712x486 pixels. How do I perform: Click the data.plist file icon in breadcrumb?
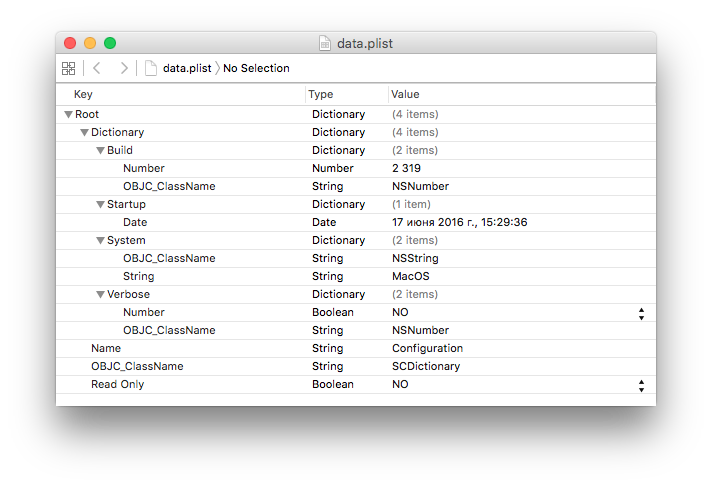pos(151,68)
